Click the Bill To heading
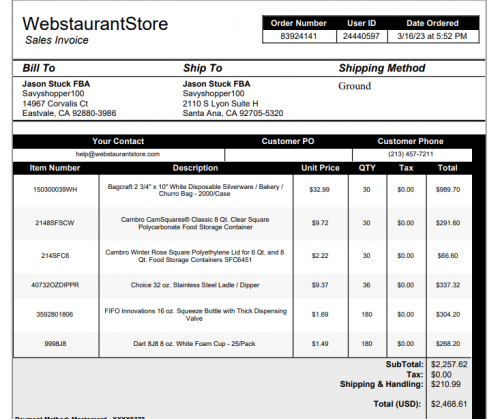The image size is (500, 419). click(x=39, y=68)
